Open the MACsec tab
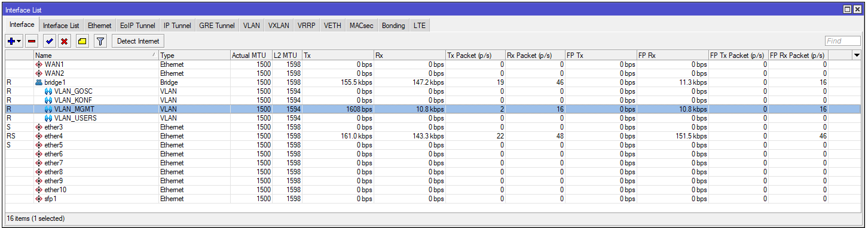 click(362, 26)
